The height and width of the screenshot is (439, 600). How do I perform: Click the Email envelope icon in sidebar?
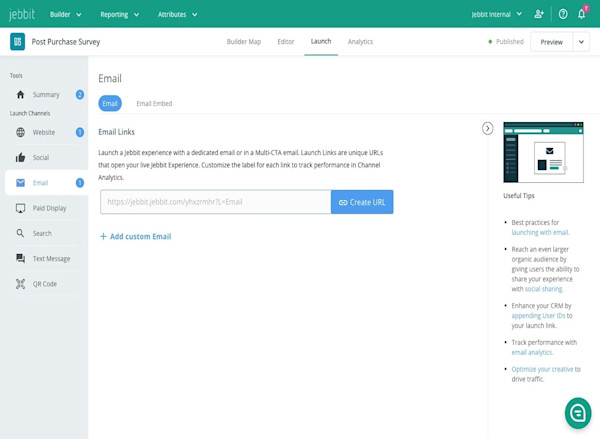20,183
